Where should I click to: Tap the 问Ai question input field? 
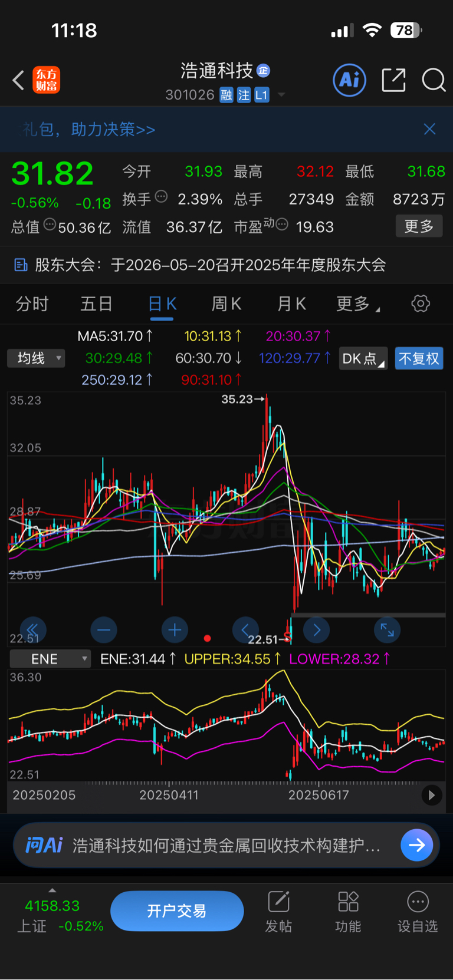(x=226, y=846)
